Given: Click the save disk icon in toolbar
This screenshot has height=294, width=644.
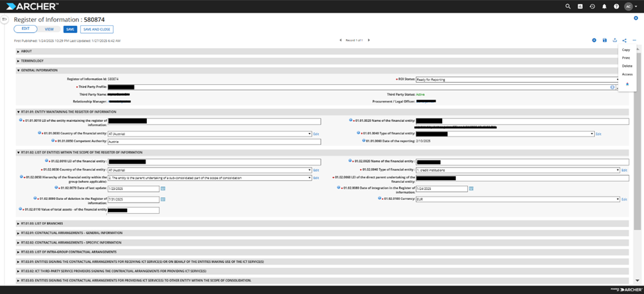Looking at the screenshot, I should click(604, 40).
